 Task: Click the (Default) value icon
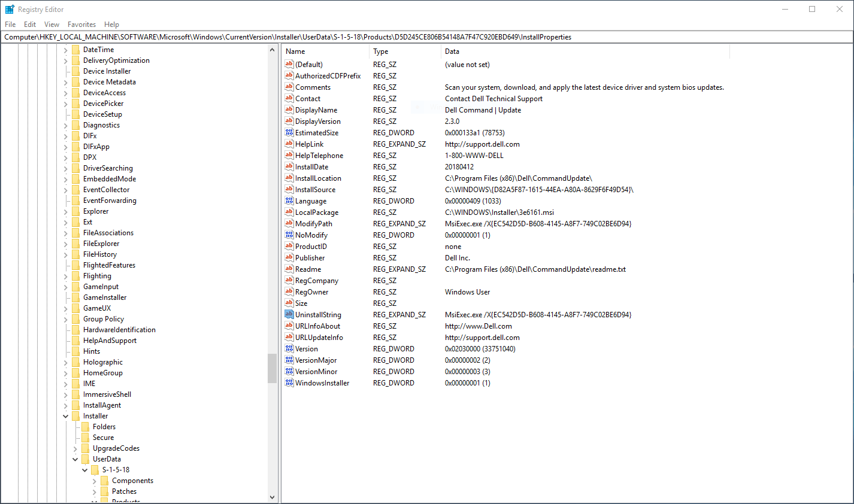[x=289, y=65]
